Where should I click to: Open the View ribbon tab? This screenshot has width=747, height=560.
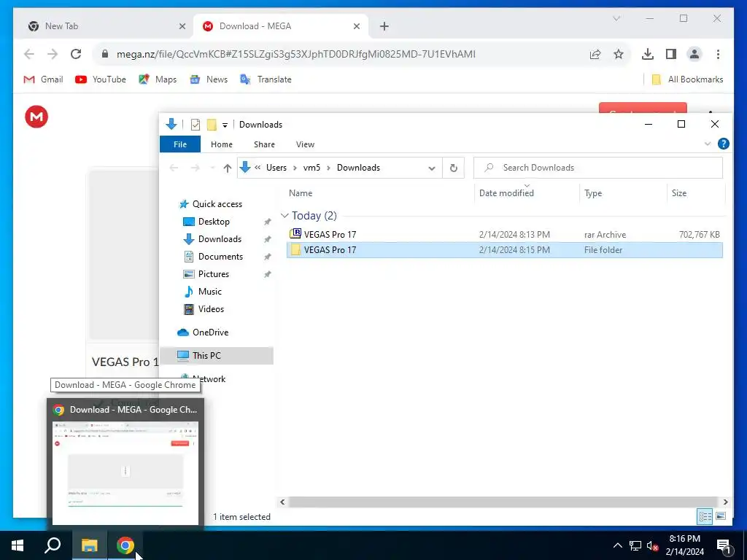[x=306, y=144]
